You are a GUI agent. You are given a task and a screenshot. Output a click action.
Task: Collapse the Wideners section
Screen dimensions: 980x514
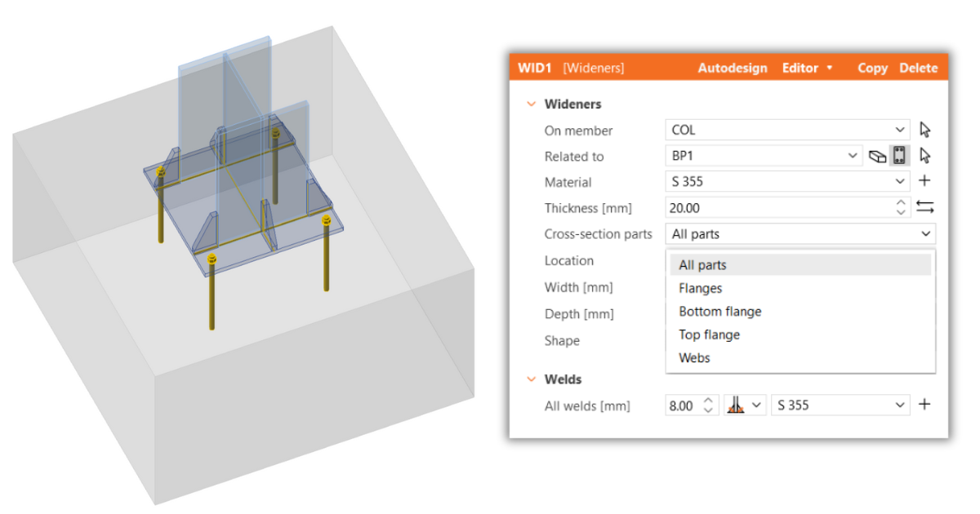click(x=531, y=104)
